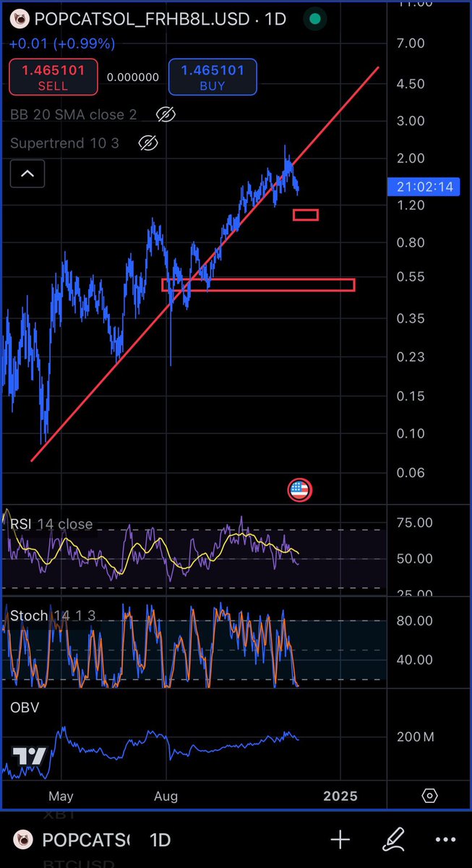Toggle visibility eye for BB 20 SMA

pyautogui.click(x=166, y=114)
